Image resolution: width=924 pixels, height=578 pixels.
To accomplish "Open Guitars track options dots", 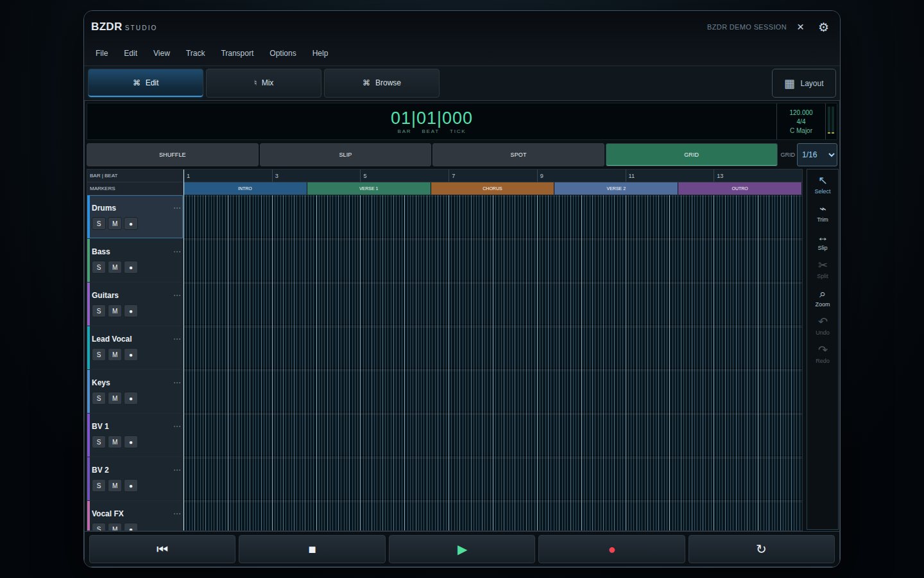I will [177, 295].
